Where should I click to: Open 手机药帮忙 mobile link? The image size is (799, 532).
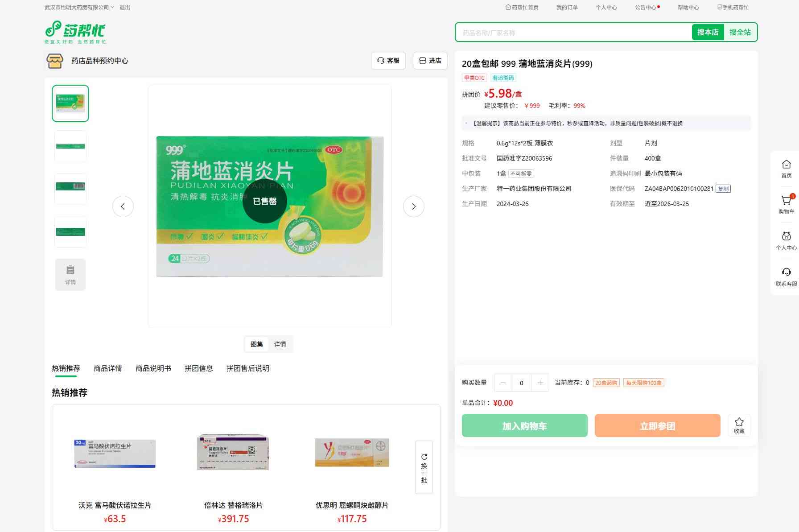733,7
